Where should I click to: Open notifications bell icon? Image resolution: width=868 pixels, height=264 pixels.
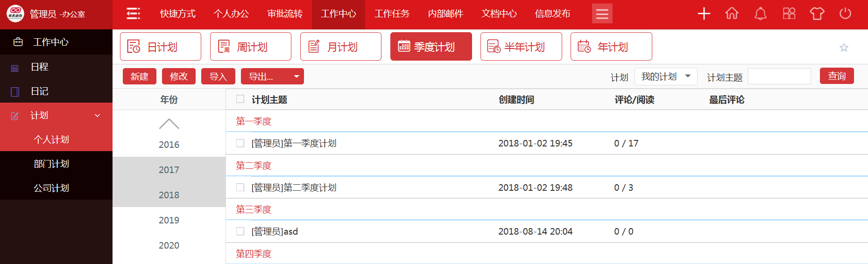click(761, 14)
